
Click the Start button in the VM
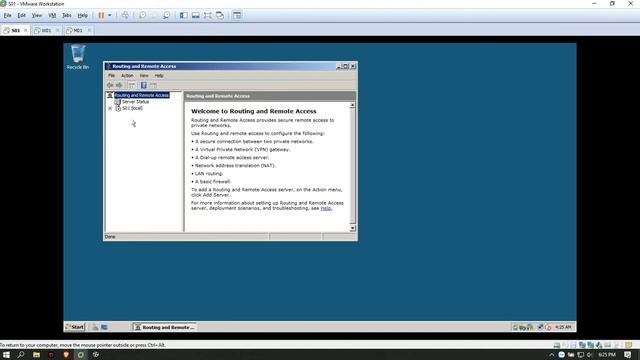(x=75, y=327)
